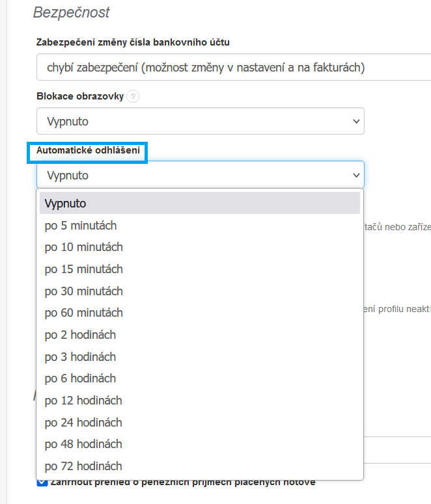Open the Blokace obrazovky help question icon
The height and width of the screenshot is (504, 431).
pyautogui.click(x=133, y=96)
